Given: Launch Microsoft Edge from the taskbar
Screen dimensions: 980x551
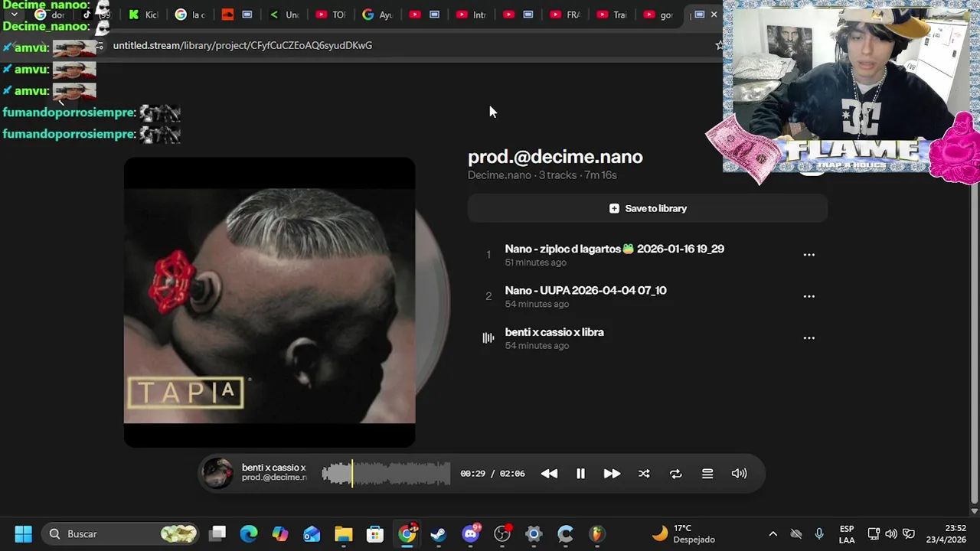Looking at the screenshot, I should click(x=249, y=533).
